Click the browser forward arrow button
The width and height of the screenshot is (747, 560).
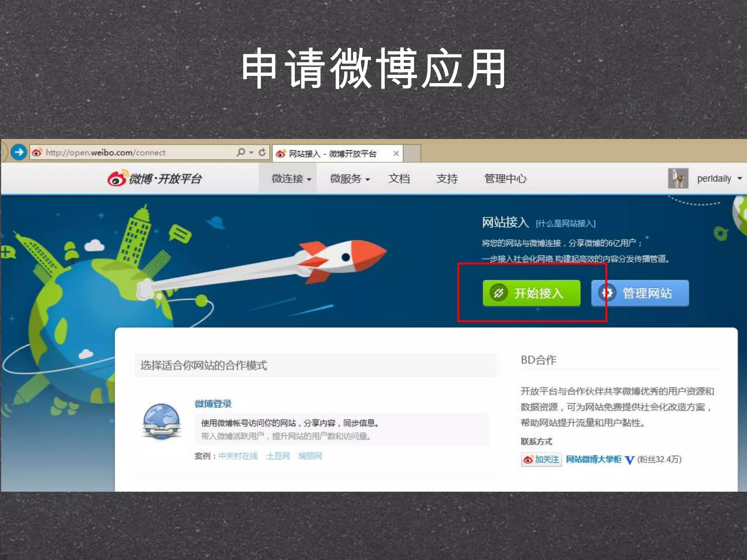19,152
